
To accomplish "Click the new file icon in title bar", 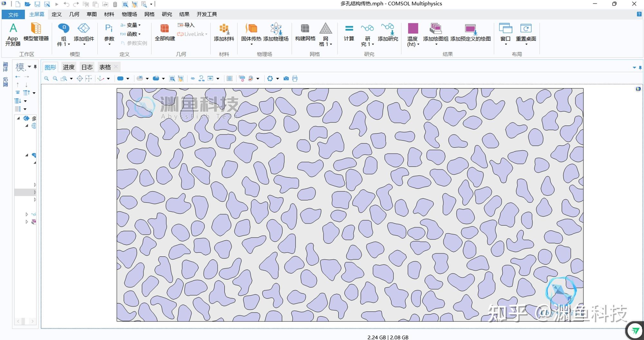I will (18, 4).
